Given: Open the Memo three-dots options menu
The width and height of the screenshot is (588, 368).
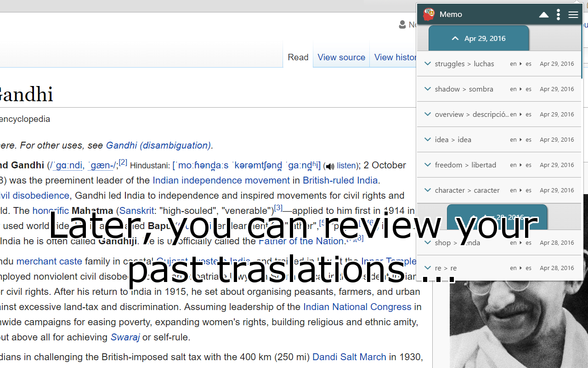Looking at the screenshot, I should pyautogui.click(x=558, y=15).
